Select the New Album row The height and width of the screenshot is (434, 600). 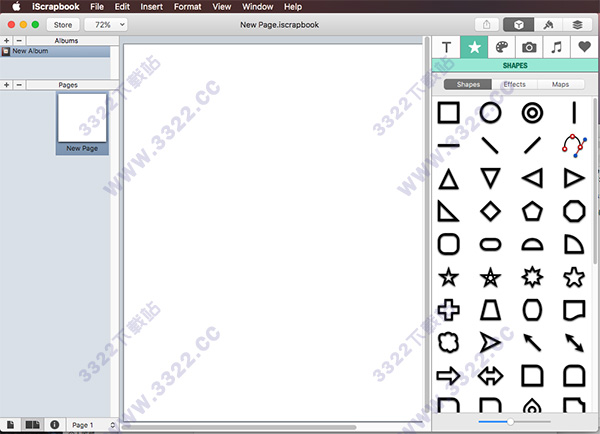55,51
